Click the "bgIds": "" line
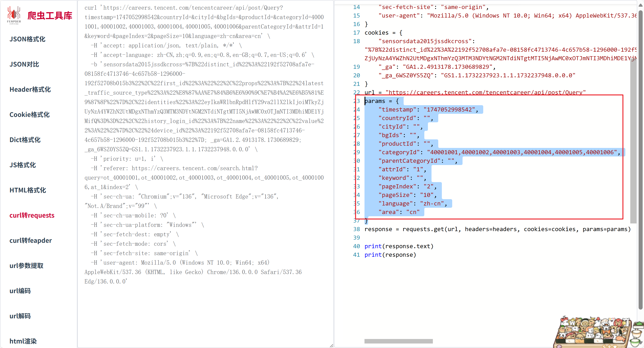Screen dimensions: 644x348 click(398, 135)
